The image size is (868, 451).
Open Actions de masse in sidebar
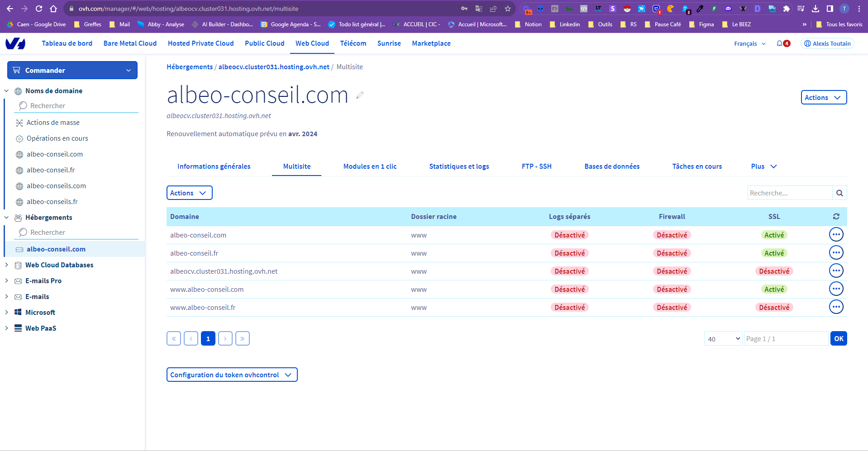pos(53,123)
